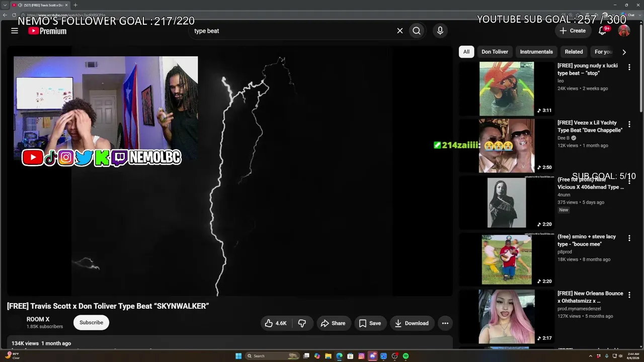Screen dimensions: 644x362
Task: Open options for New Orleans Bounce video
Action: (x=629, y=295)
